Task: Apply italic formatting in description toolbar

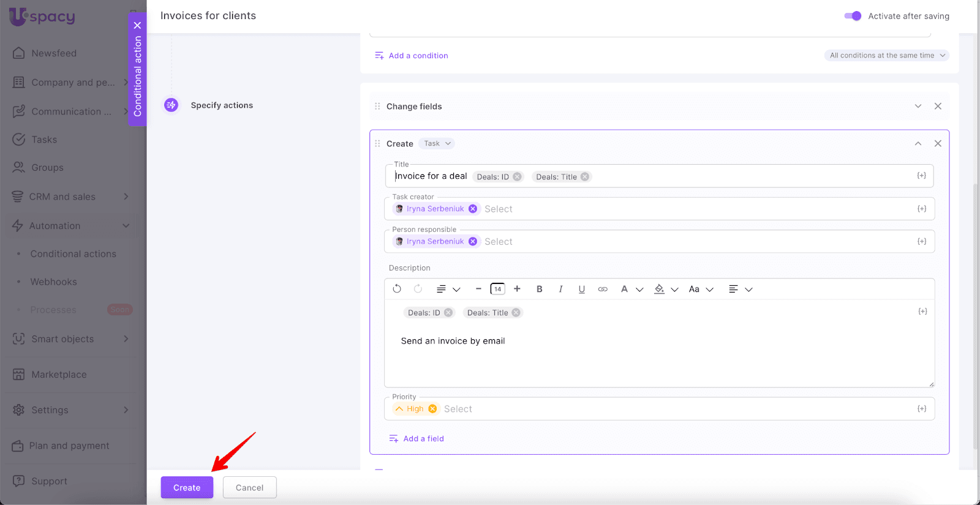Action: tap(560, 289)
